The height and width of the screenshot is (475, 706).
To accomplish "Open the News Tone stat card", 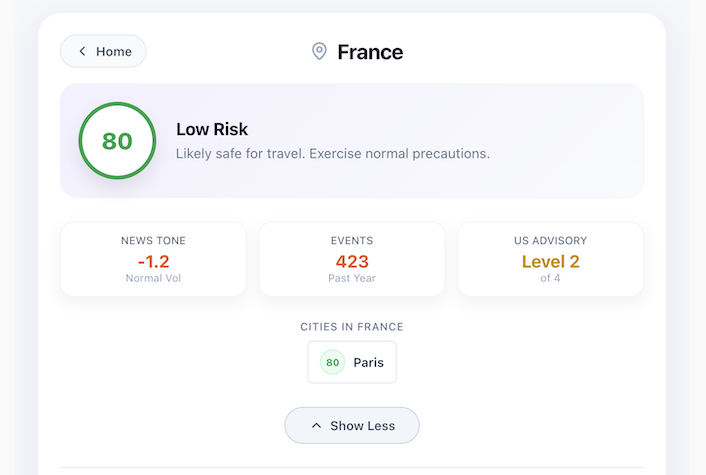I will [153, 259].
